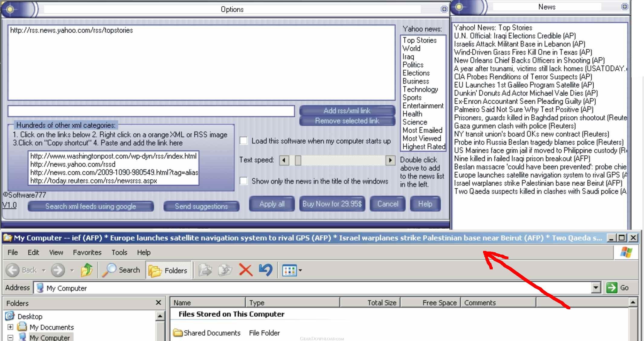Click the sun orb icon in Options title
This screenshot has width=644, height=341.
(10, 9)
